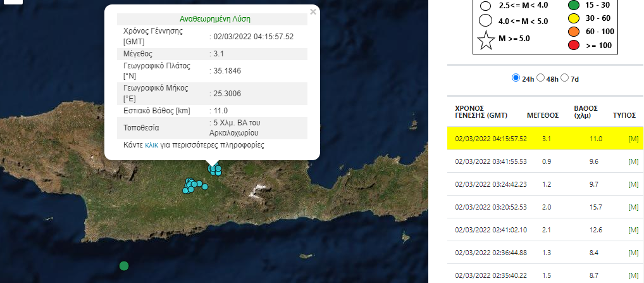This screenshot has width=644, height=283.
Task: Click the orange 60 - 100 depth legend circle
Action: (x=574, y=32)
